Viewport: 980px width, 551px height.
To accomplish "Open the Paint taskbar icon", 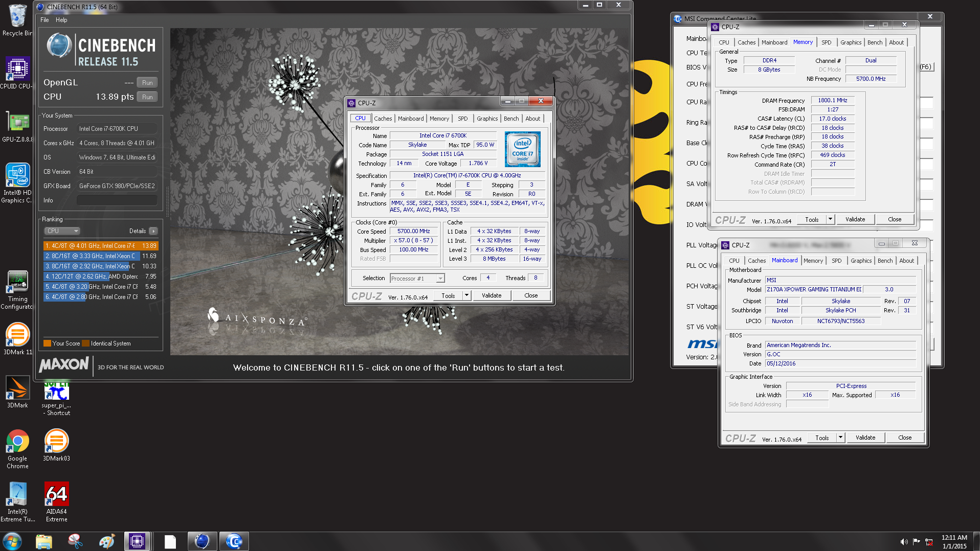I will 106,541.
